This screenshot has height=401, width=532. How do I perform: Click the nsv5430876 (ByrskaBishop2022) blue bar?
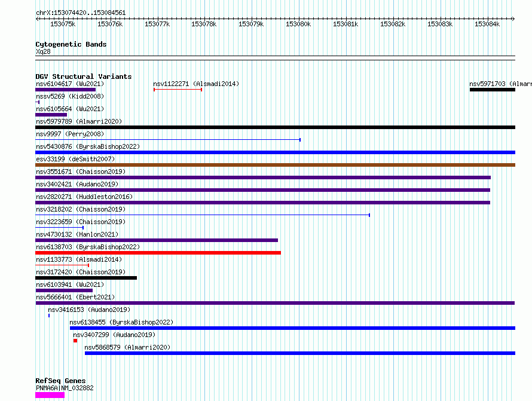click(x=275, y=152)
